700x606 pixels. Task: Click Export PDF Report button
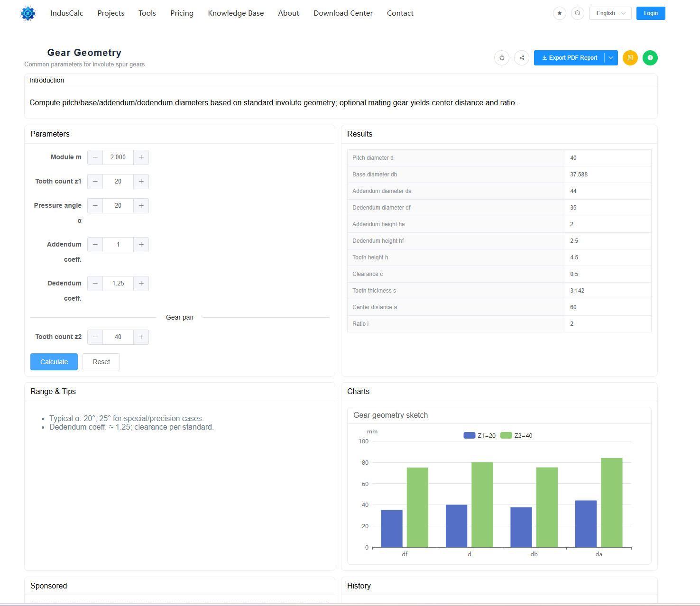pos(569,58)
